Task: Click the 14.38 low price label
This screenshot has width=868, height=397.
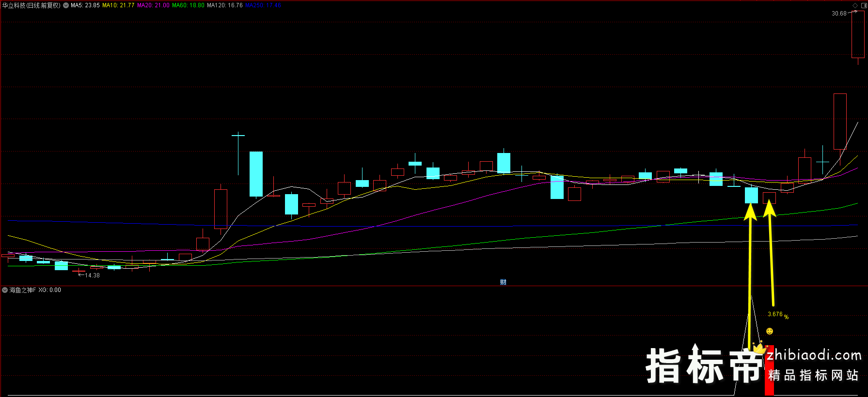Action: pyautogui.click(x=92, y=275)
